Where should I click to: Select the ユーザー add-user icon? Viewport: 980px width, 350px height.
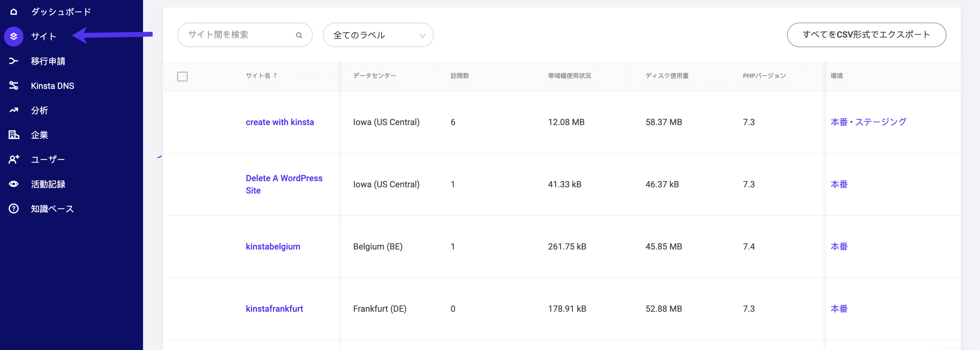click(13, 159)
